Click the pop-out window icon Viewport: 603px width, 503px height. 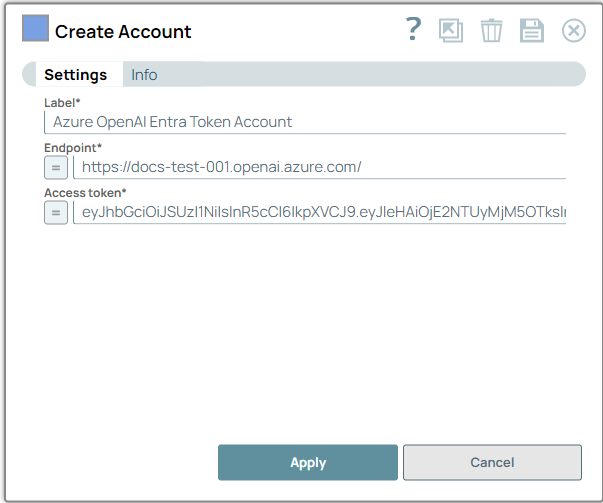pyautogui.click(x=451, y=30)
